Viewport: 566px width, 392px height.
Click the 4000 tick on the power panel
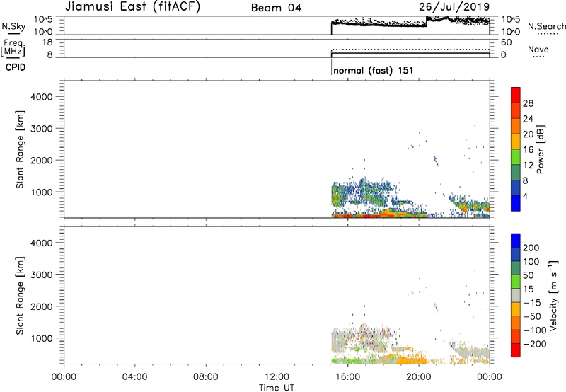[42, 97]
